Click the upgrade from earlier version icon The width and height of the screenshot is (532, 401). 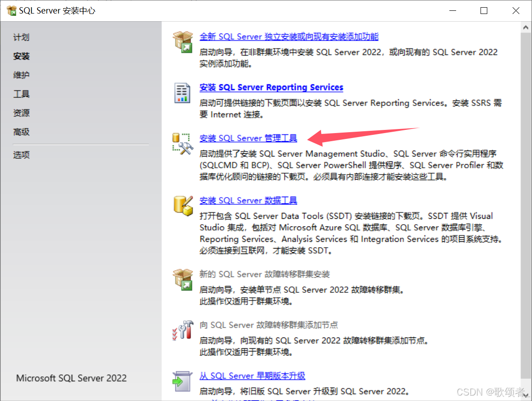click(x=182, y=381)
